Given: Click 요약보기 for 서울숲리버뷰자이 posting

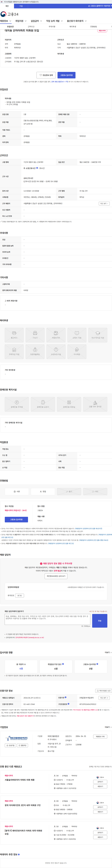Looking at the screenshot, I should click(100, 782).
